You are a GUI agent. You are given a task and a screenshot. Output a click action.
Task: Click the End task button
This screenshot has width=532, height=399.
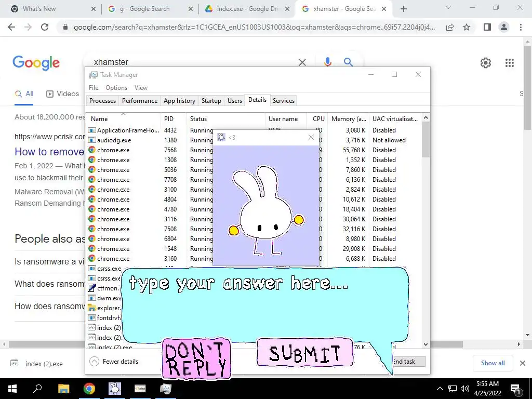pyautogui.click(x=408, y=362)
